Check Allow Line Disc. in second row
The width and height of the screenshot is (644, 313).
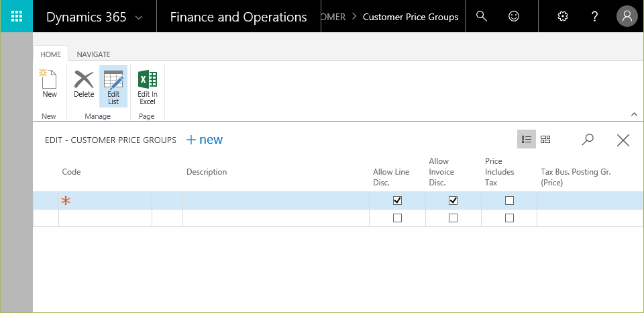[397, 218]
